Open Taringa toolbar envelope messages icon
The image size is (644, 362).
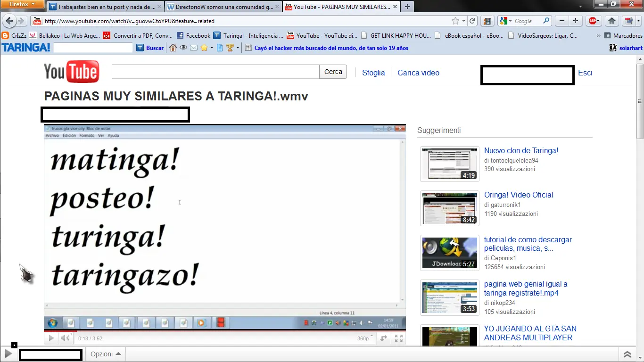point(194,48)
